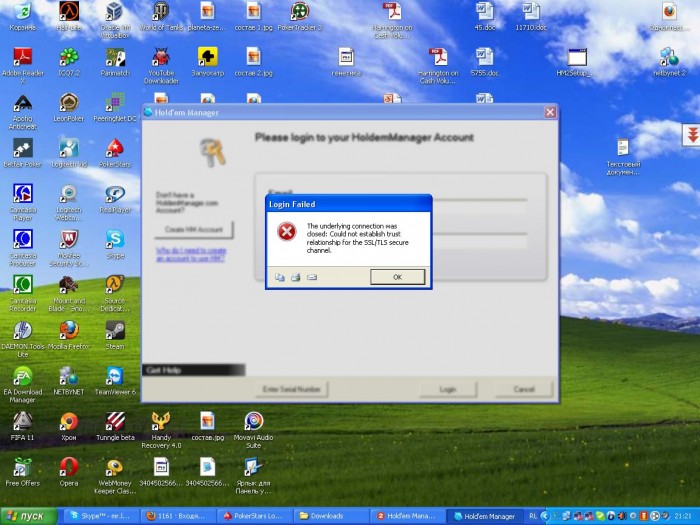Switch to Downloads folder taskbar item
Image resolution: width=700 pixels, height=525 pixels.
[x=331, y=516]
